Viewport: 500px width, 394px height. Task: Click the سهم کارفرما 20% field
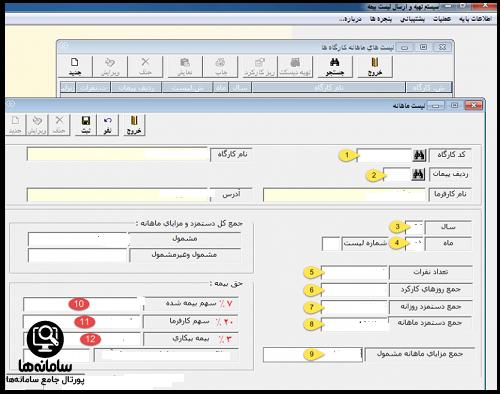[x=82, y=322]
